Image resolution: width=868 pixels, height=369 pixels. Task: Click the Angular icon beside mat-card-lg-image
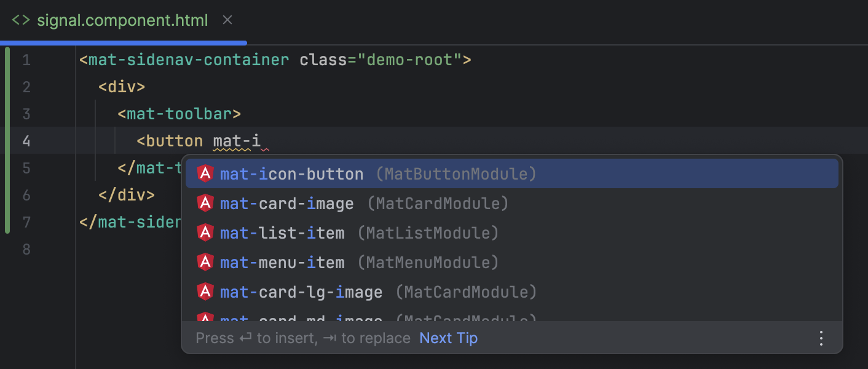click(x=205, y=292)
